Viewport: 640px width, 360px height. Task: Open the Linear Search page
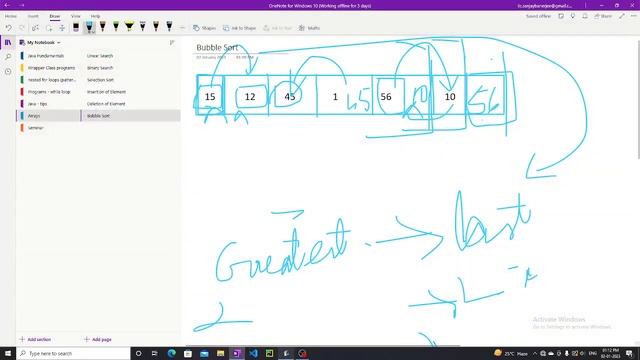131,56
